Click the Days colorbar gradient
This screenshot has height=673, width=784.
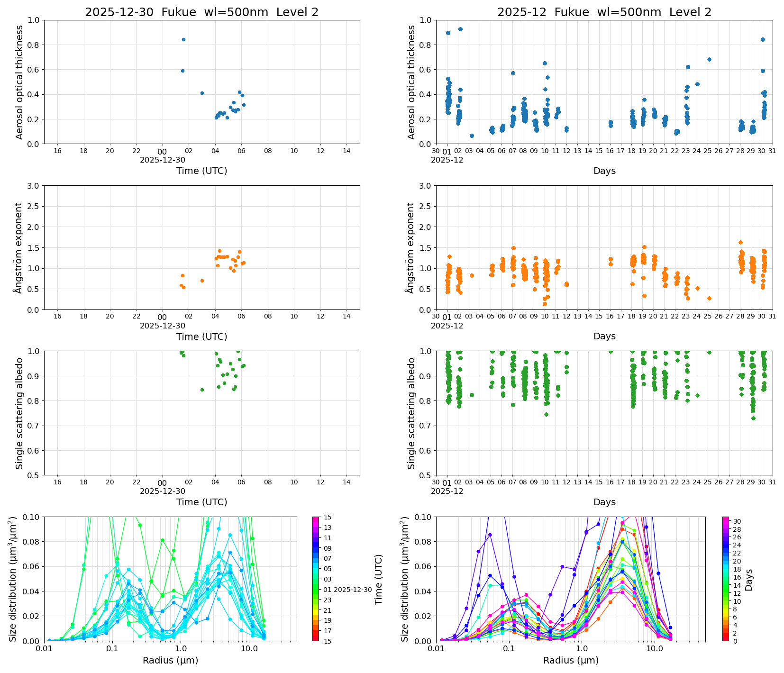point(726,578)
